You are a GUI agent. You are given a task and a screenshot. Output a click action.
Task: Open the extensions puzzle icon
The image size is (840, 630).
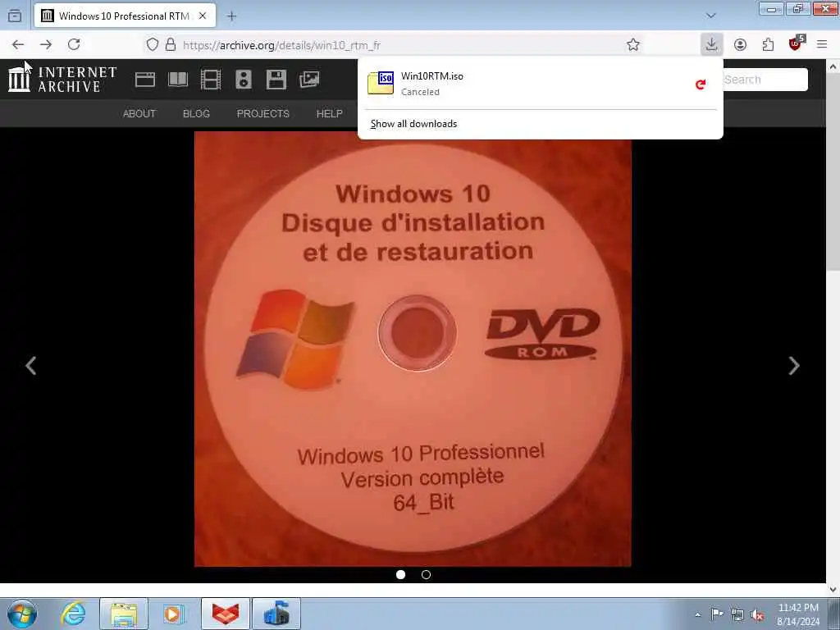click(768, 44)
